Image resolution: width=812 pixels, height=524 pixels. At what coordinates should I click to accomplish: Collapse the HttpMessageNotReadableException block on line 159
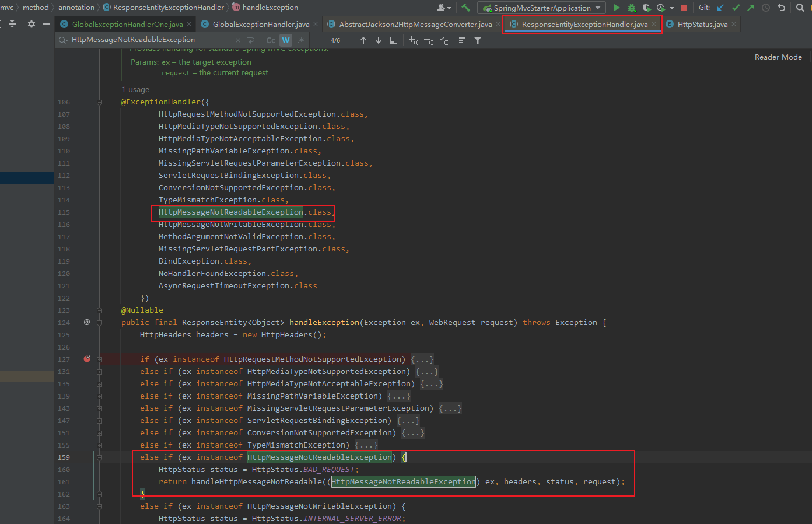point(99,457)
